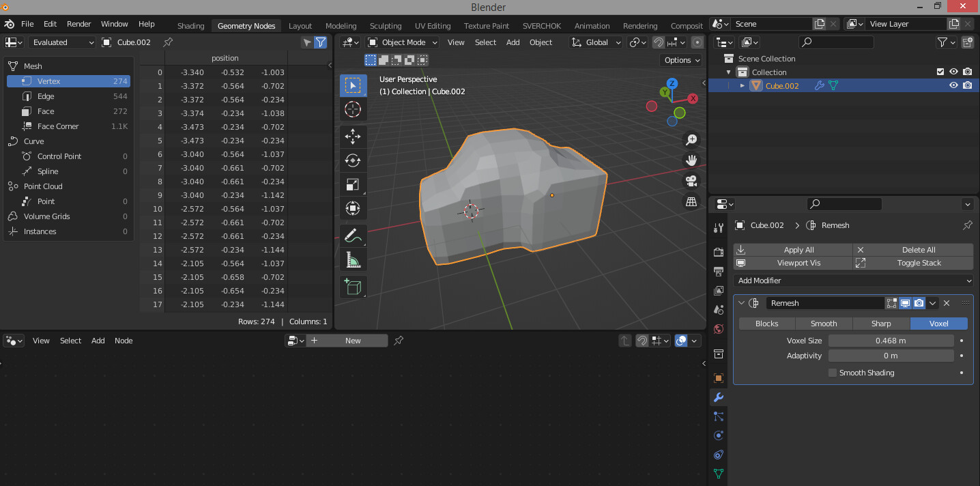The height and width of the screenshot is (486, 980).
Task: Activate the Move tool
Action: [x=353, y=137]
